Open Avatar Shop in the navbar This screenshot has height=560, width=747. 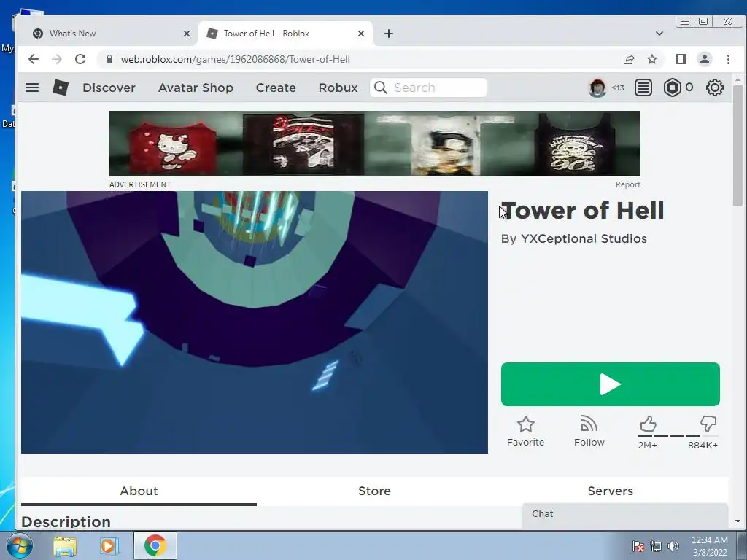click(x=196, y=87)
